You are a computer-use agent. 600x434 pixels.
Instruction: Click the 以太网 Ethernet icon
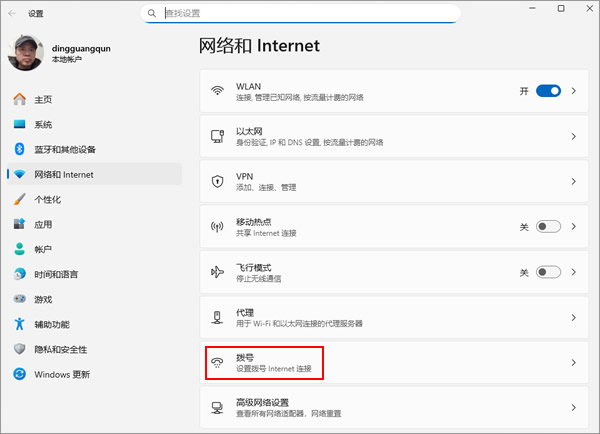[x=217, y=136]
